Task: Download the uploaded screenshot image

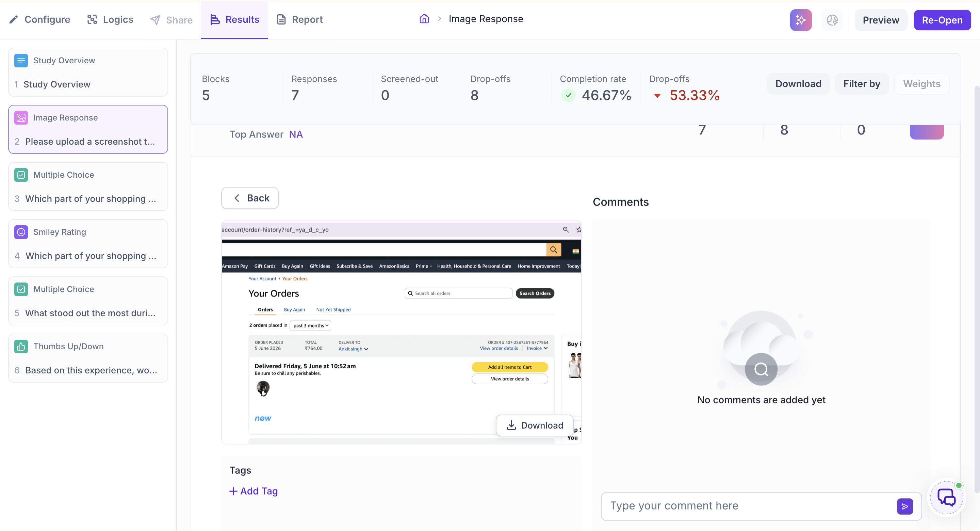Action: pyautogui.click(x=535, y=425)
